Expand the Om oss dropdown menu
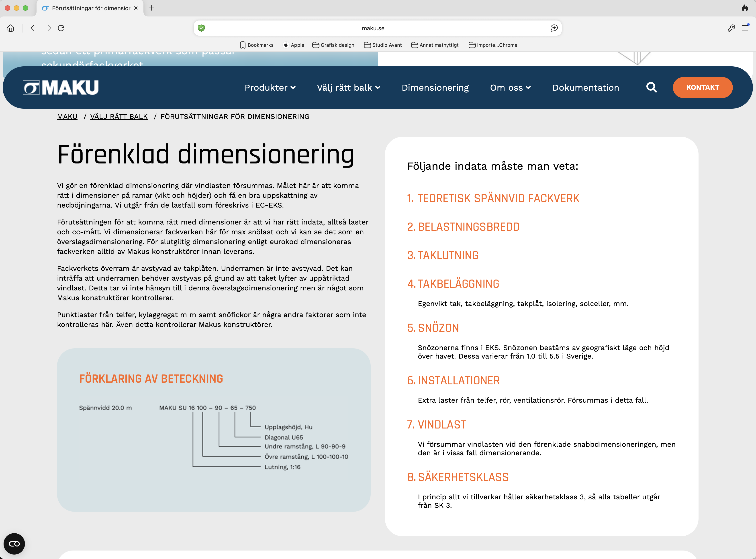Image resolution: width=756 pixels, height=559 pixels. pyautogui.click(x=510, y=88)
